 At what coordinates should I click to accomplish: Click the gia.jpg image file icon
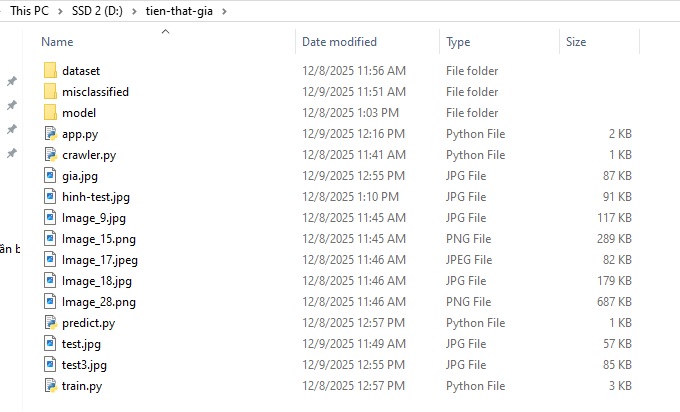(51, 176)
